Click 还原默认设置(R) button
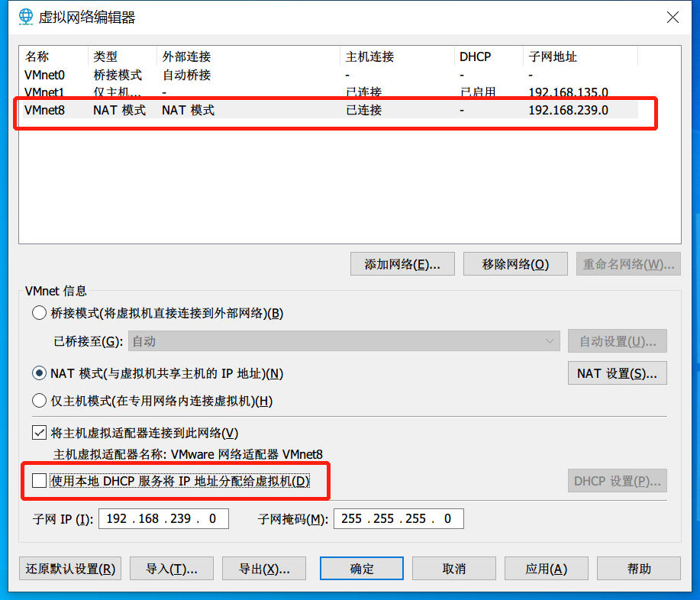700x600 pixels. pos(70,568)
